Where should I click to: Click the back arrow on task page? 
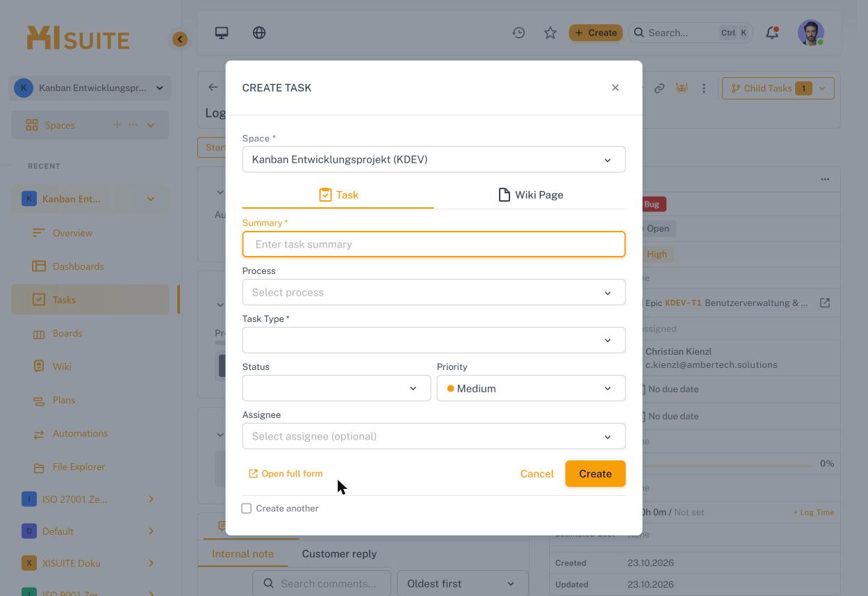[213, 88]
